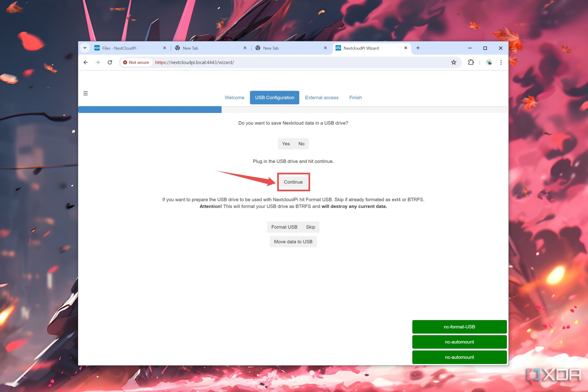Click Continue after plugging USB drive

coord(293,181)
